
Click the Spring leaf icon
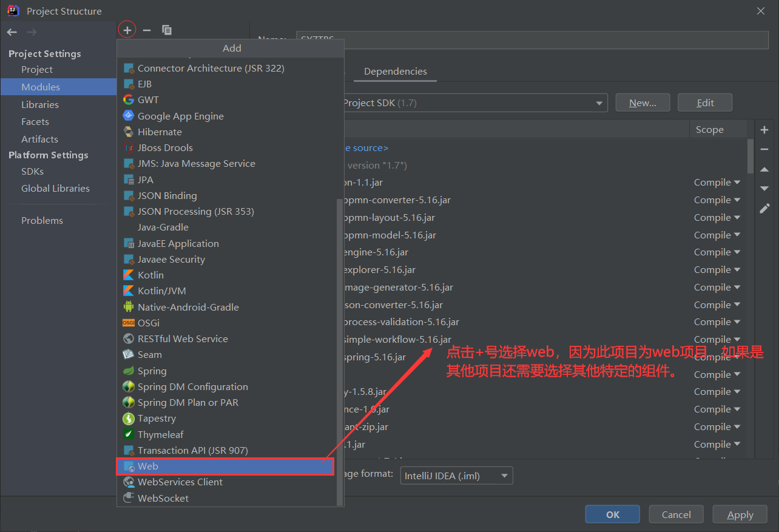click(x=129, y=371)
